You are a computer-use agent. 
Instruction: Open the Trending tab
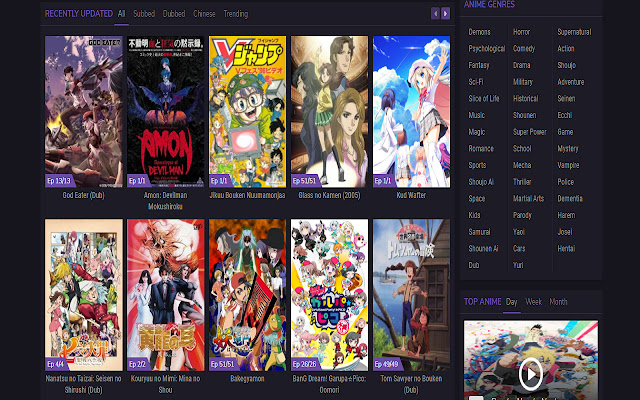[x=236, y=14]
